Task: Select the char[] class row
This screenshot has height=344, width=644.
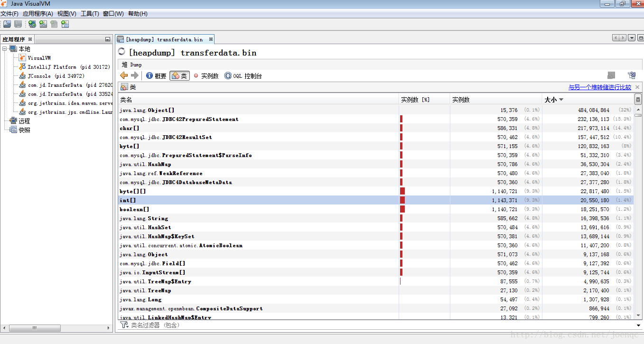Action: point(376,128)
